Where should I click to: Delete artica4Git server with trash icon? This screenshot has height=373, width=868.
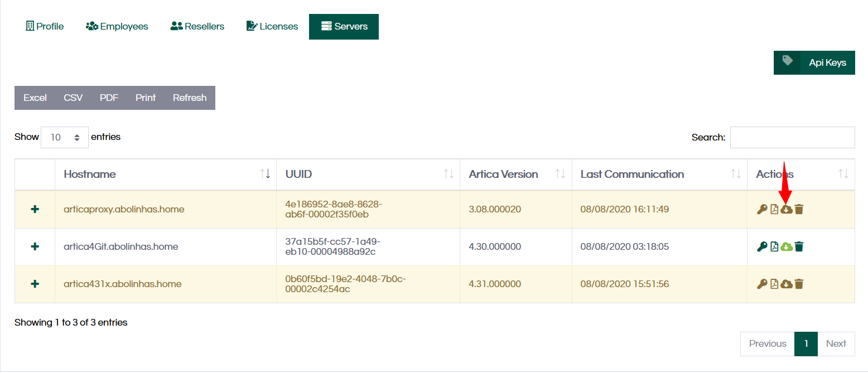point(799,246)
